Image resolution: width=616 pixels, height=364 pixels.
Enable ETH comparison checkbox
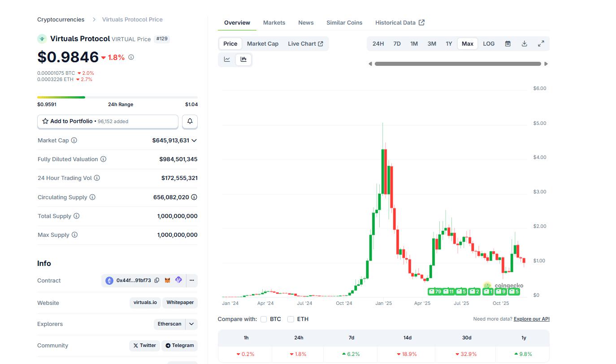pos(291,319)
